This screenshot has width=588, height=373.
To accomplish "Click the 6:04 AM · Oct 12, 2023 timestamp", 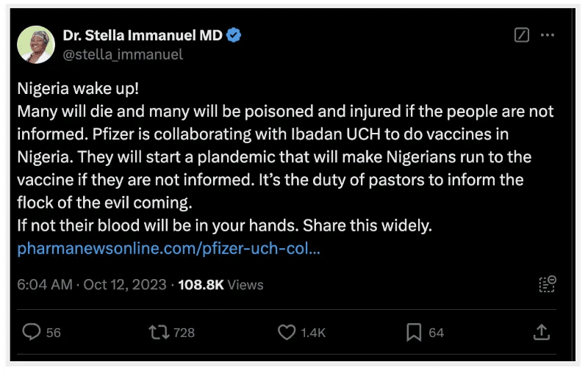I will 92,284.
